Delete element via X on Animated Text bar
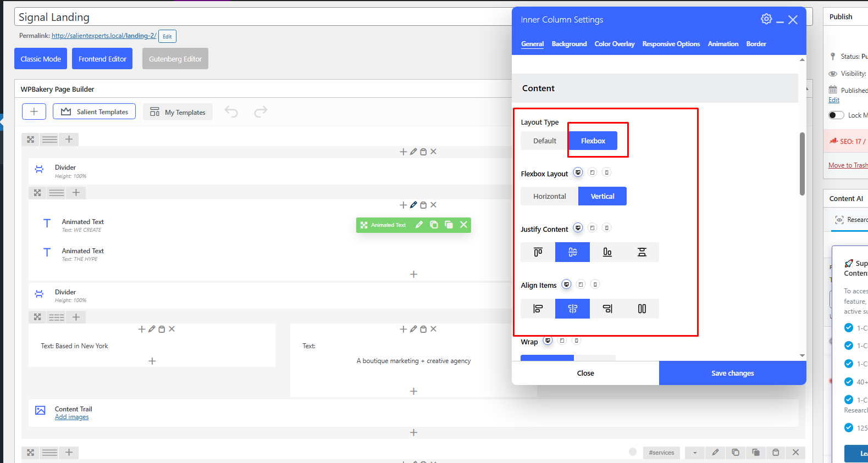 463,225
